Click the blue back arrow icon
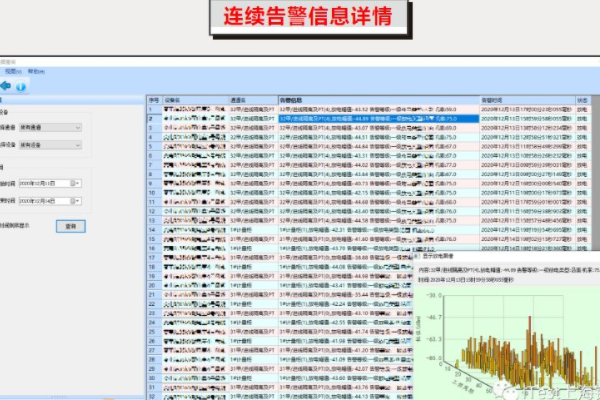Screen dimensions: 600x400 point(6,86)
